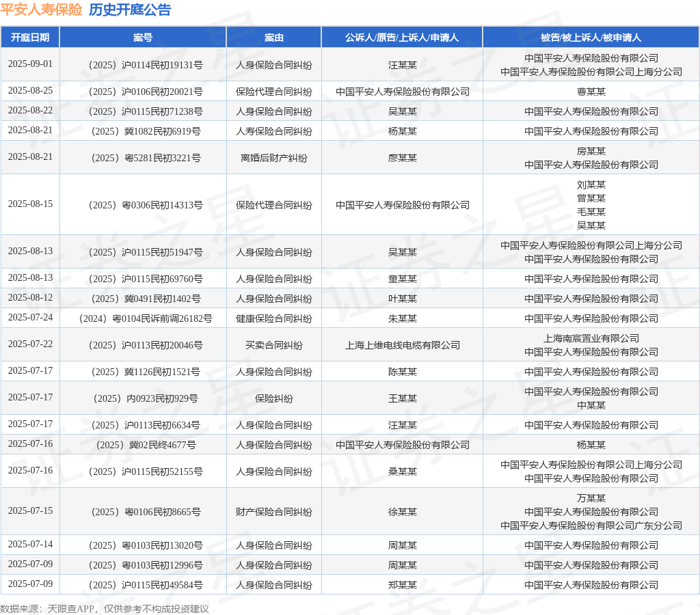Click the data source note 天眼查APP
The image size is (700, 615).
tap(70, 609)
